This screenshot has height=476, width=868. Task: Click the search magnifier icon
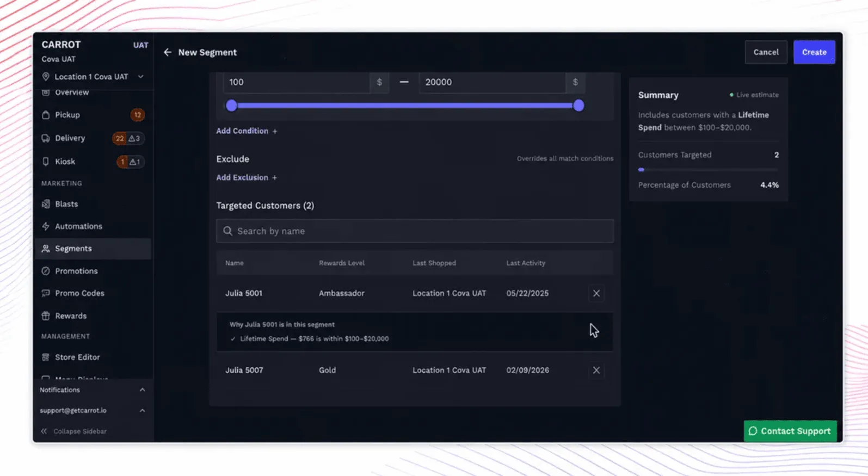(227, 231)
